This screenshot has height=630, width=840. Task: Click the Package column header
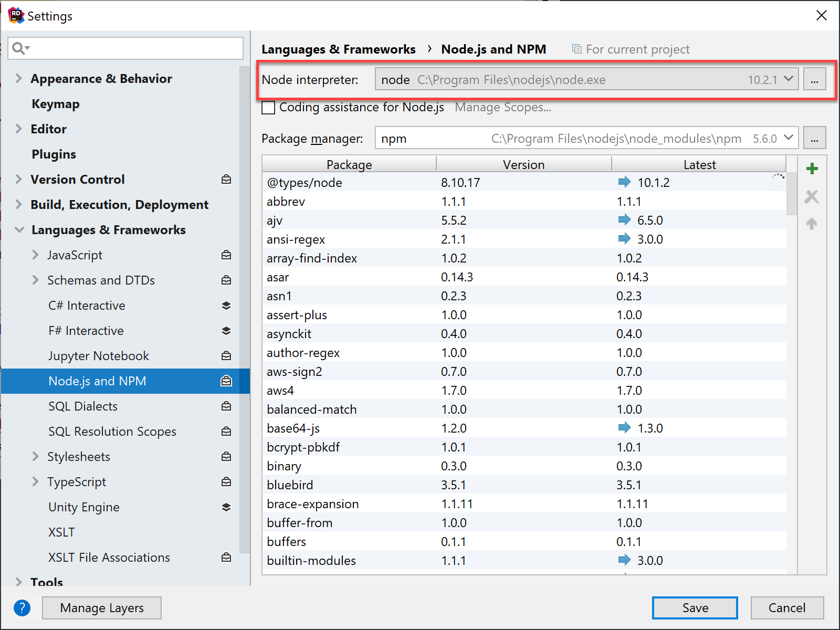click(349, 164)
